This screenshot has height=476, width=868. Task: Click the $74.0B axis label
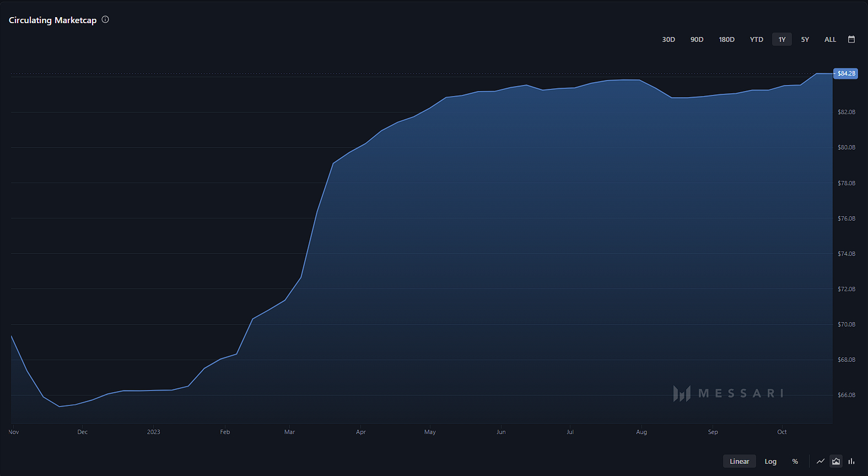tap(847, 254)
